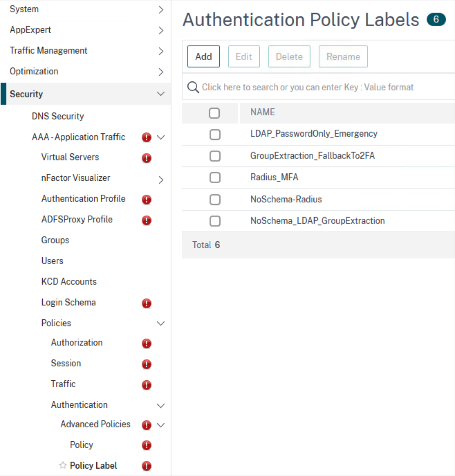Collapse the Policies chevron
Image resolution: width=455 pixels, height=476 pixels.
point(161,324)
